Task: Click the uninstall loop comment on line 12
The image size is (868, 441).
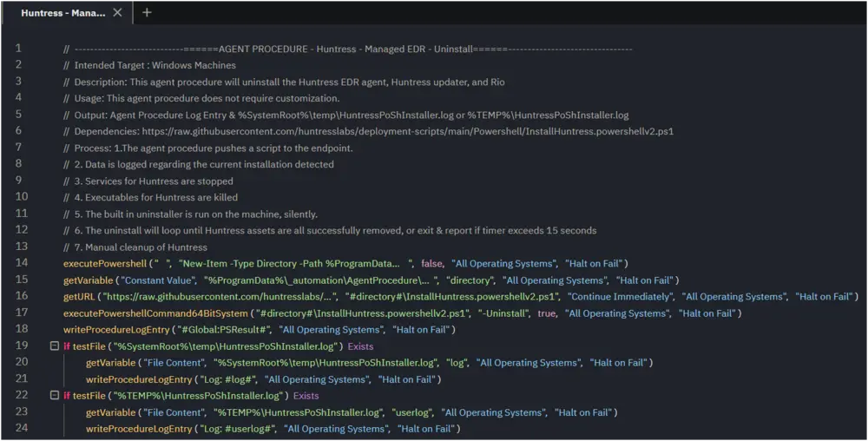Action: pyautogui.click(x=330, y=230)
